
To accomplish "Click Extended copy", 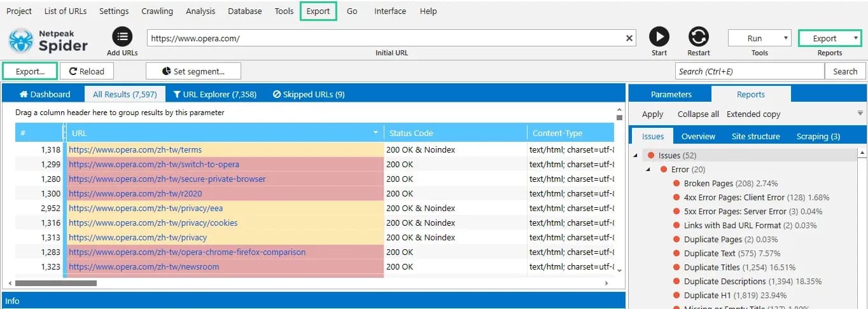I will [x=753, y=114].
